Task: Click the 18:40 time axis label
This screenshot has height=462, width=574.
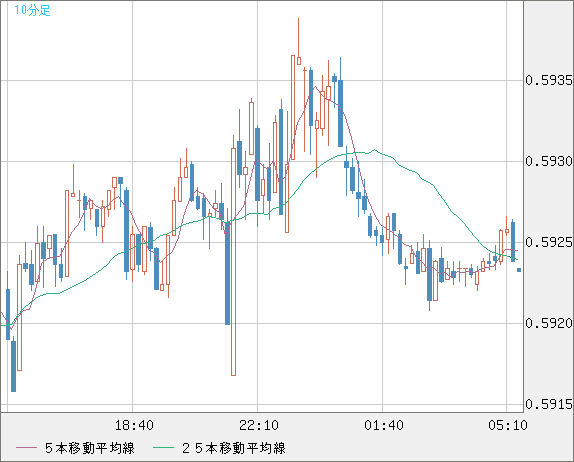Action: 134,425
